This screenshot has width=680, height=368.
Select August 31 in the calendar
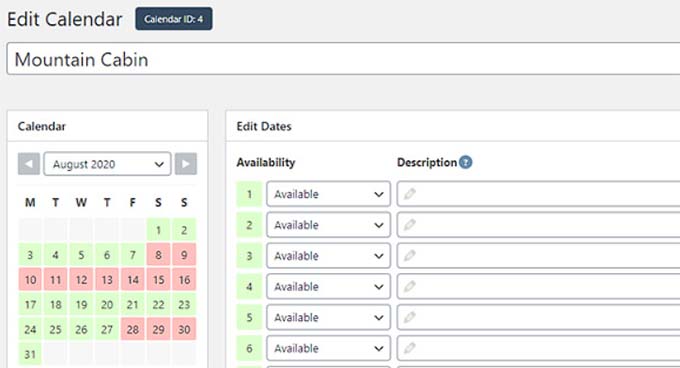pos(30,354)
